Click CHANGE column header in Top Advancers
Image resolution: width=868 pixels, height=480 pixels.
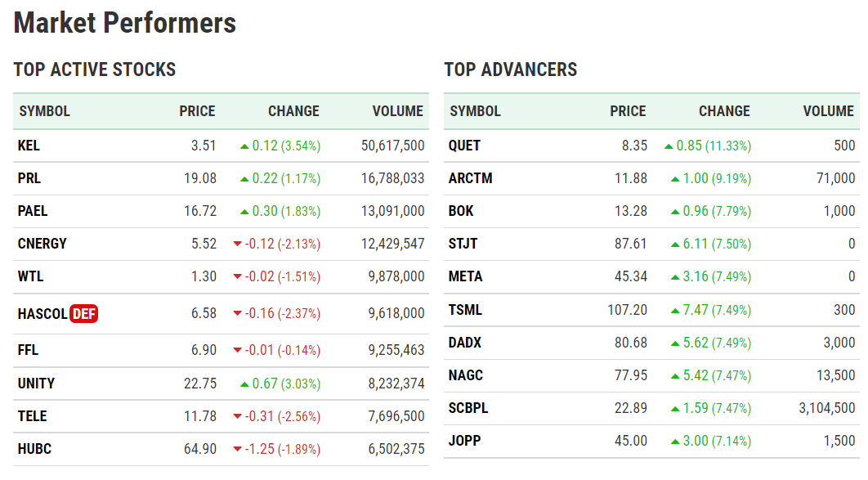pos(724,111)
